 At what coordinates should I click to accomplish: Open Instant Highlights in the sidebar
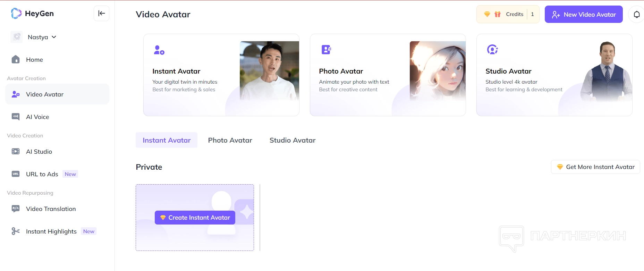tap(57, 231)
